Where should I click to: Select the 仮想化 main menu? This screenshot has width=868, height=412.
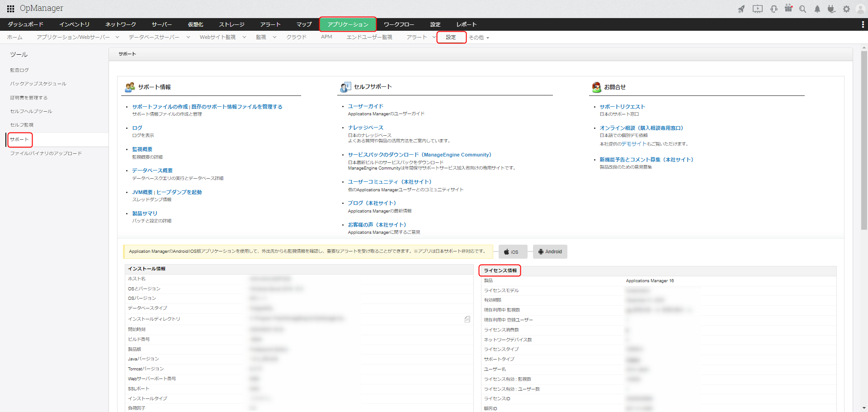click(x=196, y=24)
